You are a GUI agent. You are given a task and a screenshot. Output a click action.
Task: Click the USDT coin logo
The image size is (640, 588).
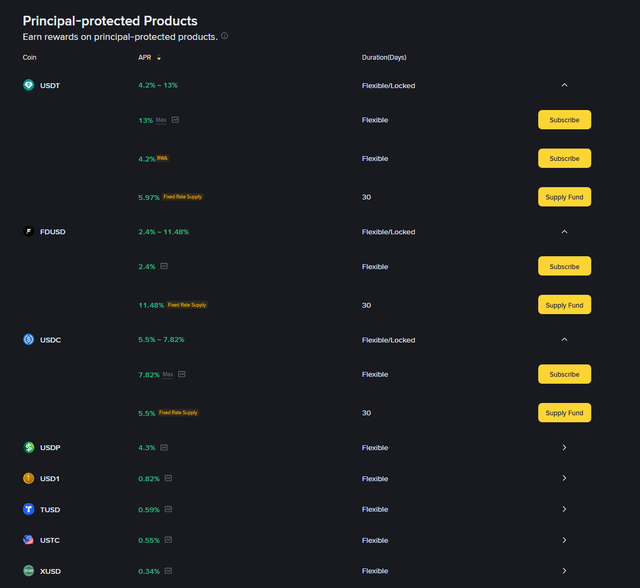(29, 85)
